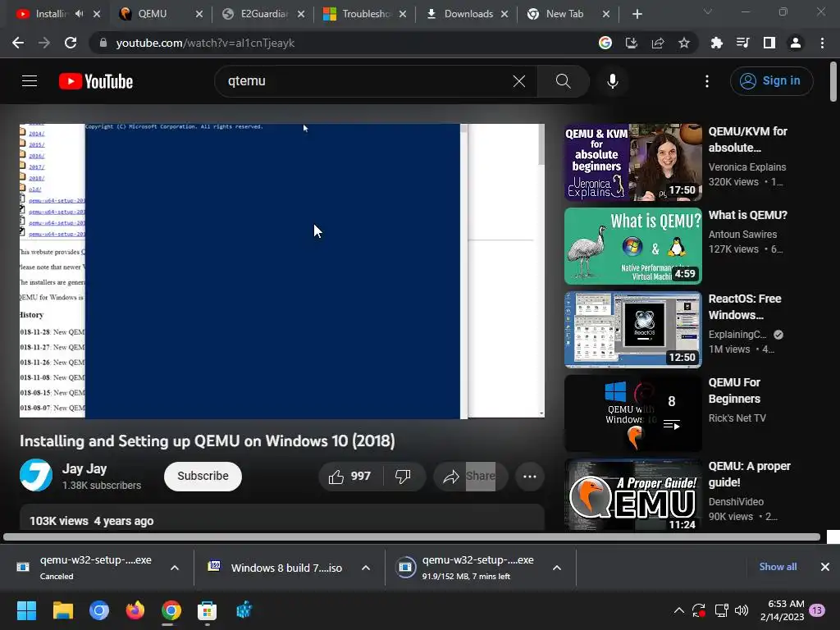Dislike this video
The height and width of the screenshot is (630, 840).
pyautogui.click(x=403, y=477)
